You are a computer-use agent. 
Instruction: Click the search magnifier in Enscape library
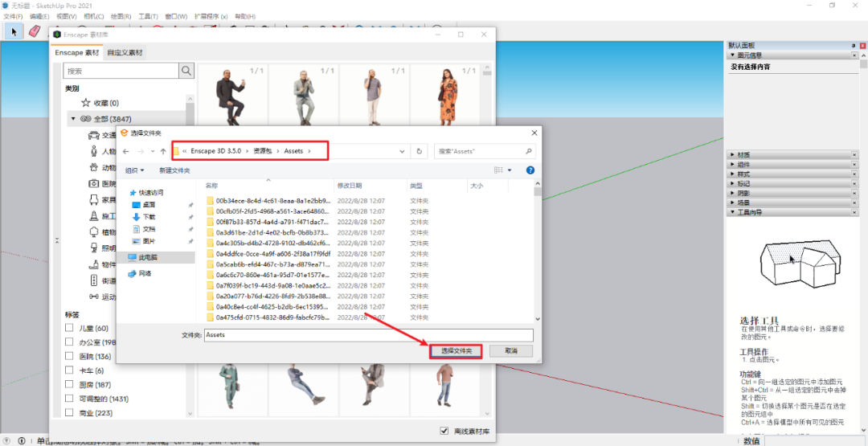coord(186,71)
